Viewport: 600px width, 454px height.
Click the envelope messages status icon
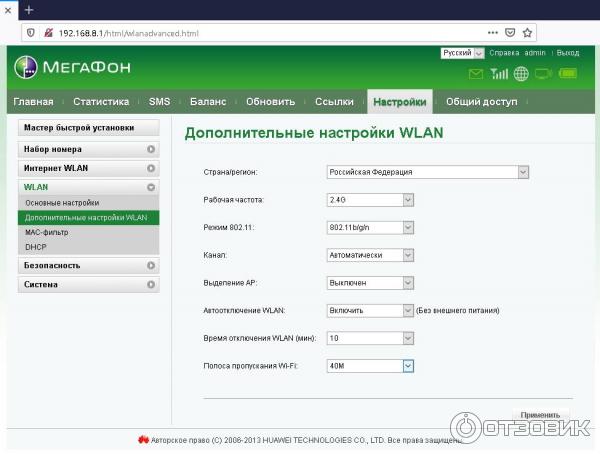475,74
